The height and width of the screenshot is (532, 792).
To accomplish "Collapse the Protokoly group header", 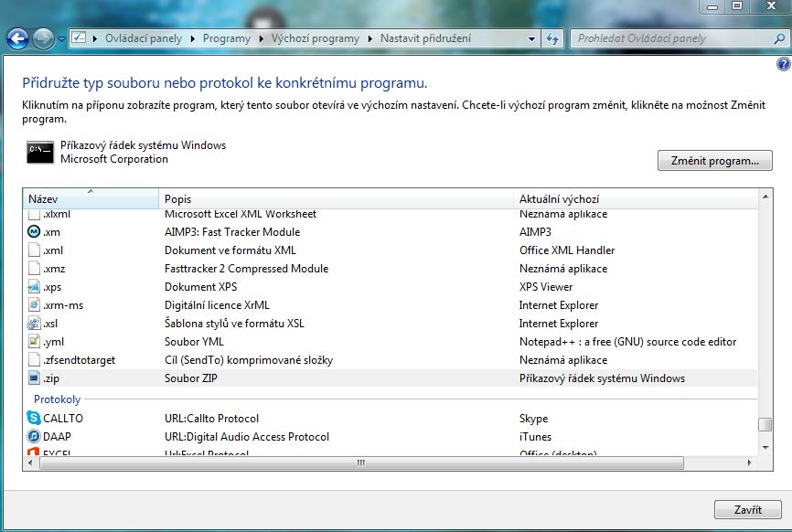I will click(x=57, y=399).
